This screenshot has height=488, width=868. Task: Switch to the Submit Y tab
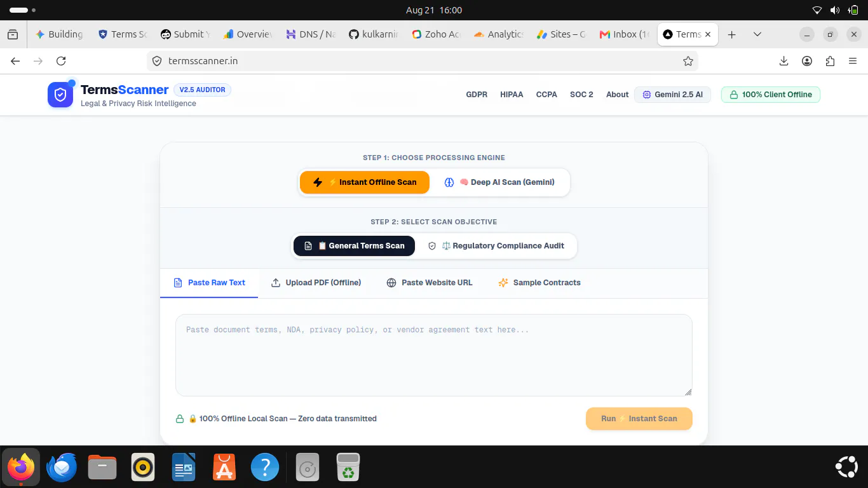point(185,34)
